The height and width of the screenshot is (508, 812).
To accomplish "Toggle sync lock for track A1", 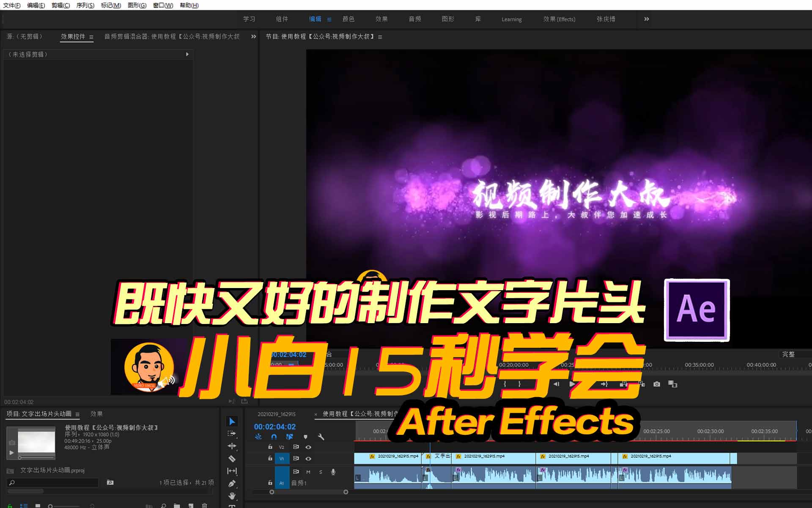I will click(x=296, y=472).
